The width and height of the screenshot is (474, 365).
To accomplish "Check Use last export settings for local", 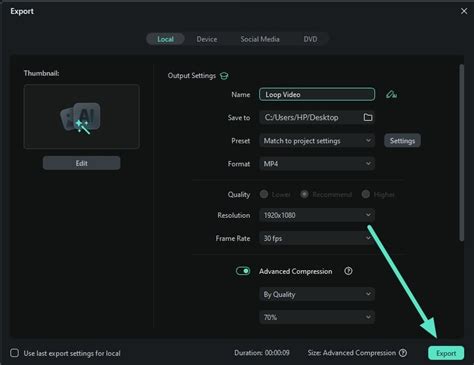I will point(14,353).
